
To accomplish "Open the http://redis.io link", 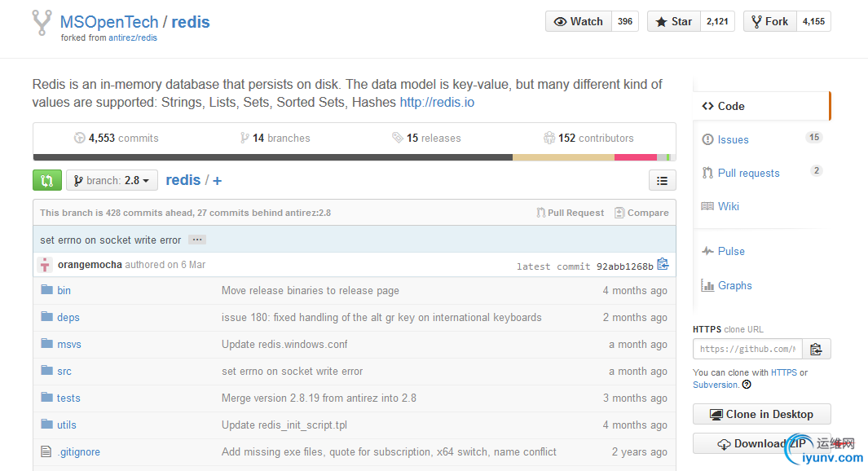I will point(437,103).
